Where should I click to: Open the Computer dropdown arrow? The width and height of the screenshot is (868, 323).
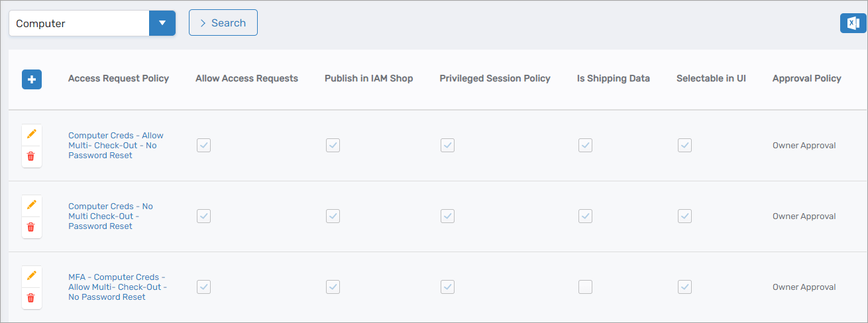162,23
